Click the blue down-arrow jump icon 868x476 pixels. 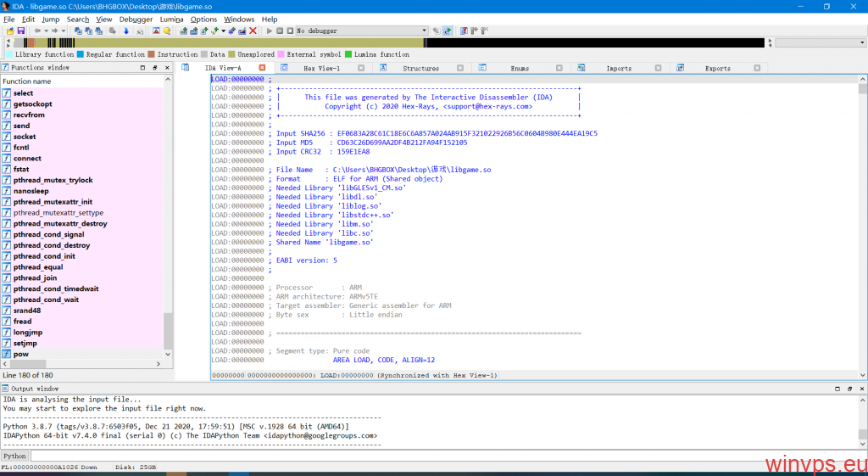[126, 31]
